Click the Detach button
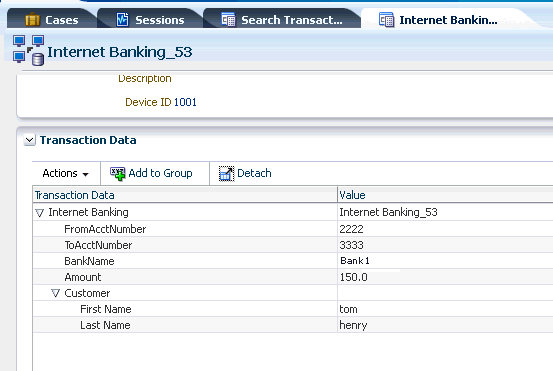This screenshot has height=371, width=553. click(x=245, y=174)
